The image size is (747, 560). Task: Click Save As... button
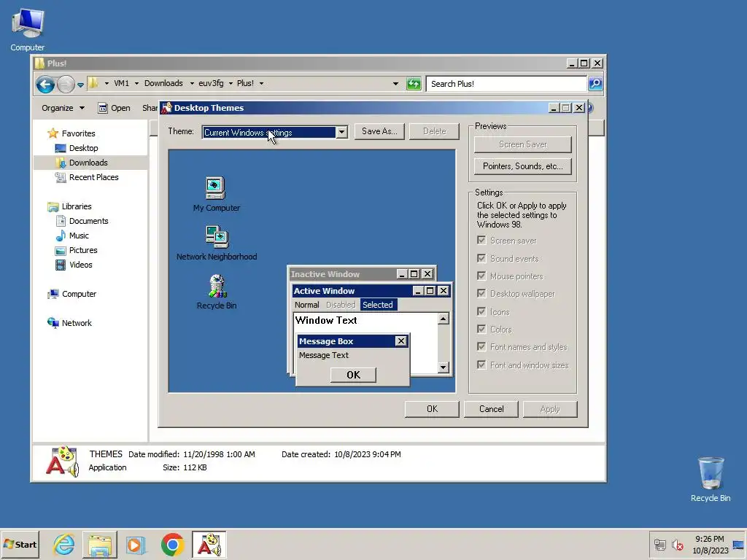[379, 131]
